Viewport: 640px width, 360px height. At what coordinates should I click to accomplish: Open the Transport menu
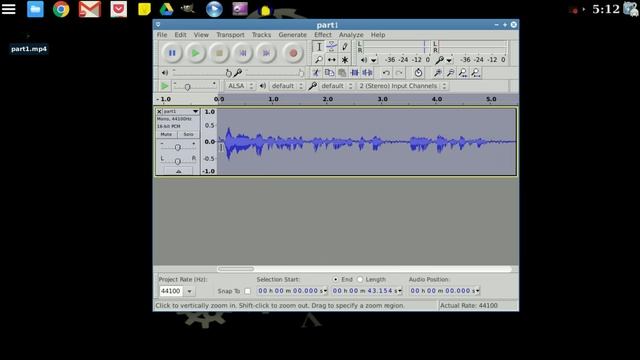tap(230, 35)
